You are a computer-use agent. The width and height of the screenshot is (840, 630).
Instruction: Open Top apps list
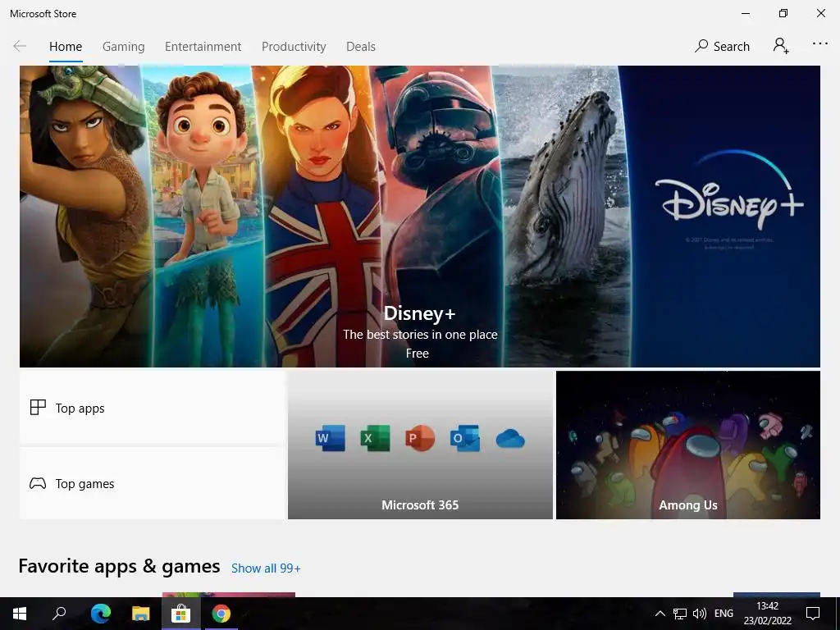click(152, 408)
